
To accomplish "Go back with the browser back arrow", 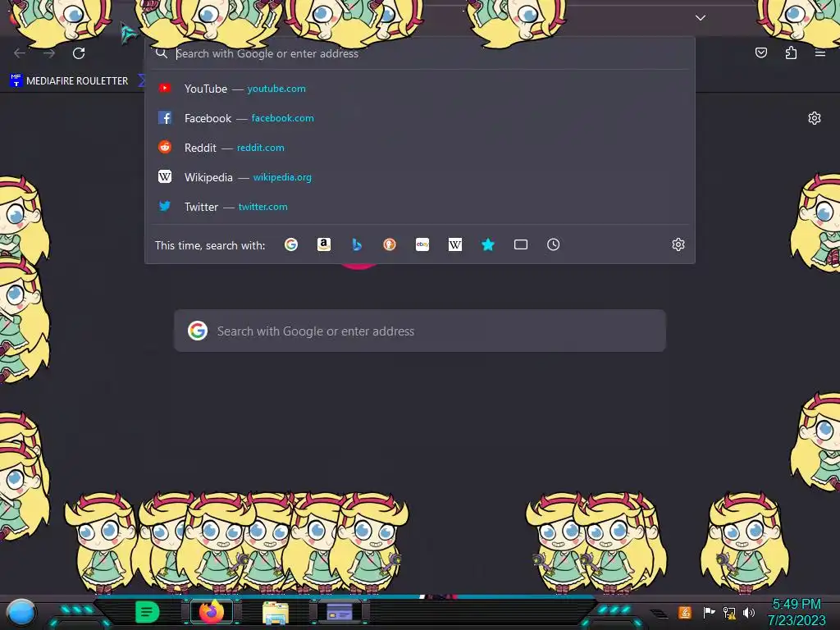I will (x=20, y=53).
